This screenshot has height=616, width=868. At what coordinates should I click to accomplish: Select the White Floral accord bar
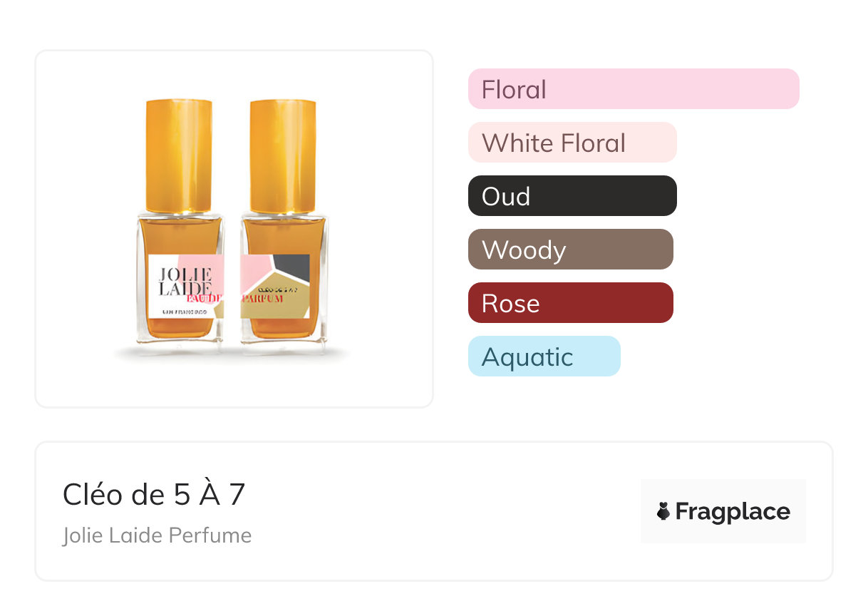click(572, 143)
